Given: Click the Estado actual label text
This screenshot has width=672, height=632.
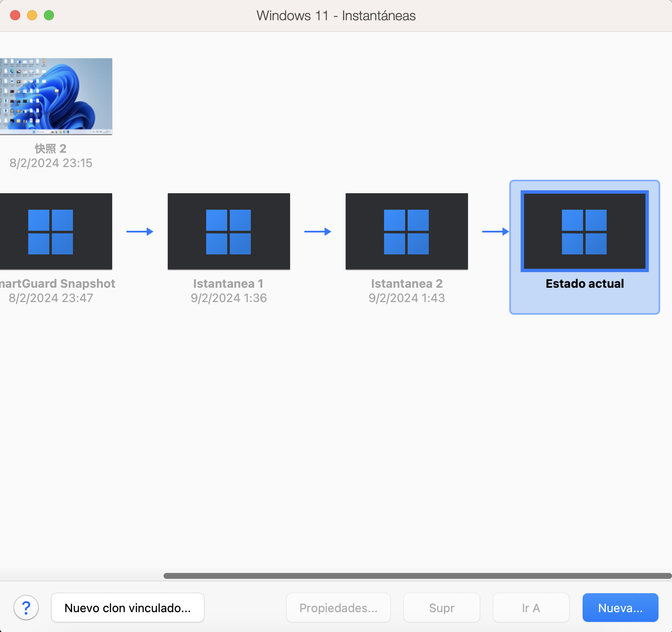Looking at the screenshot, I should [x=584, y=284].
